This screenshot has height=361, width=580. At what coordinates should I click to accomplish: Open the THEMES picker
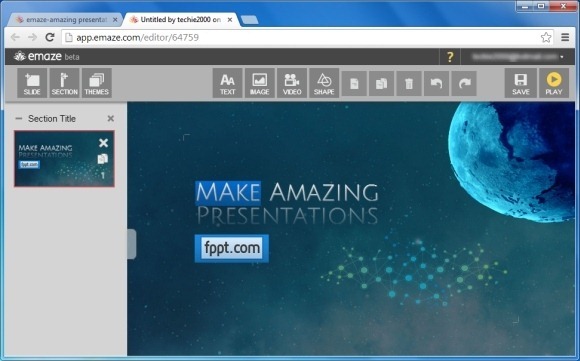pos(97,83)
